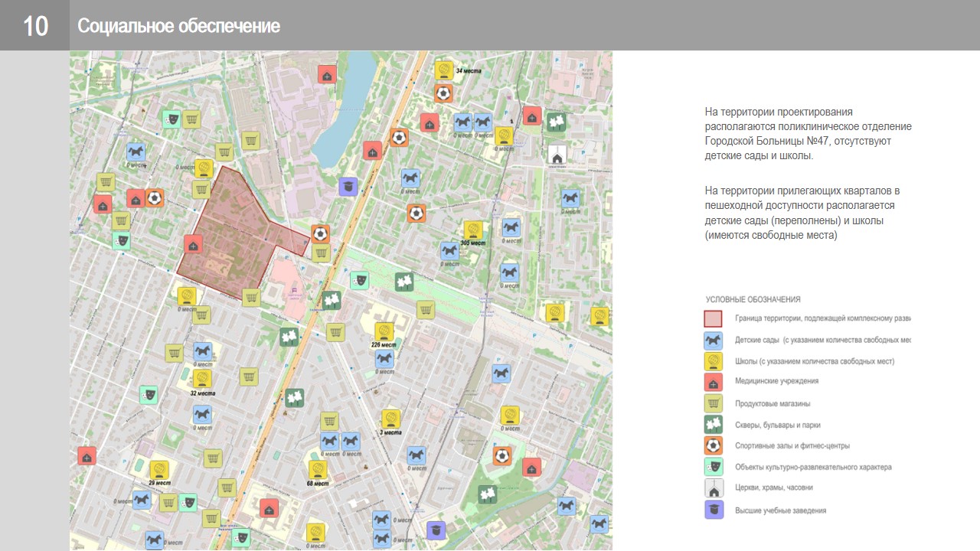The image size is (980, 551).
Task: Select the cultural entertainment legend icon
Action: 714,467
